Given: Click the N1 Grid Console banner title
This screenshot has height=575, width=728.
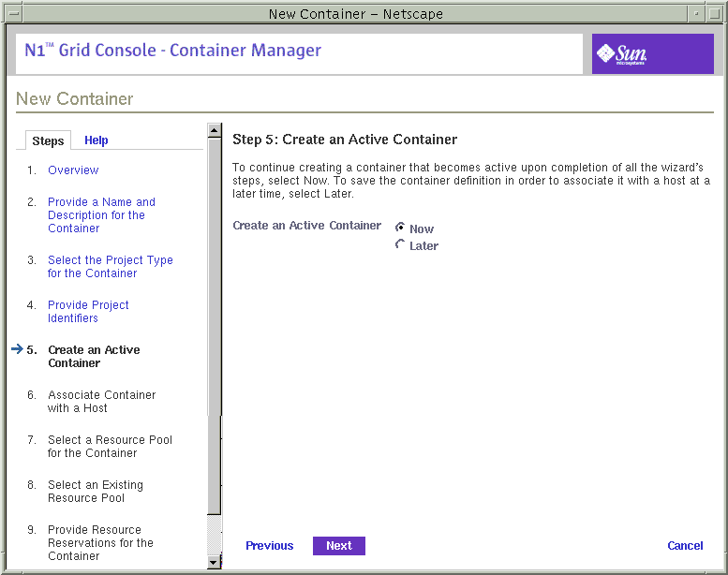Looking at the screenshot, I should tap(172, 51).
